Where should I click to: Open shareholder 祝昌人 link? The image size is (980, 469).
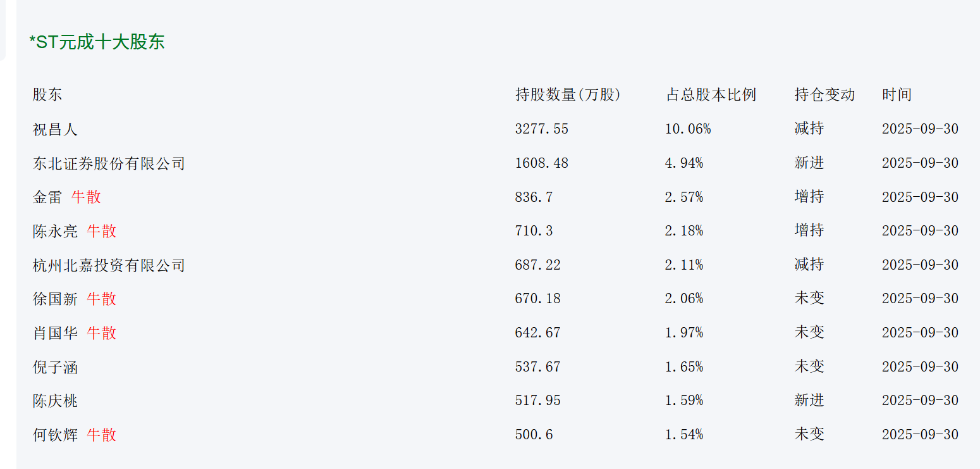(55, 130)
